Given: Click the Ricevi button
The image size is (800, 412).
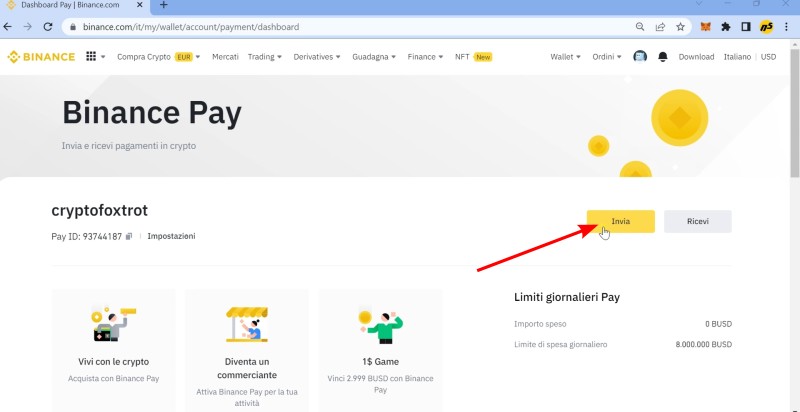Looking at the screenshot, I should (x=697, y=221).
